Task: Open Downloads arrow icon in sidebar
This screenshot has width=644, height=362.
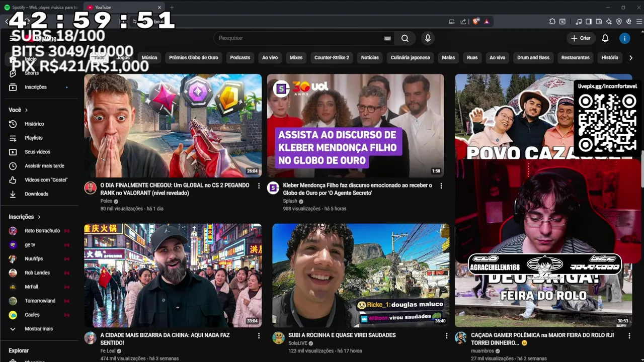Action: [13, 194]
